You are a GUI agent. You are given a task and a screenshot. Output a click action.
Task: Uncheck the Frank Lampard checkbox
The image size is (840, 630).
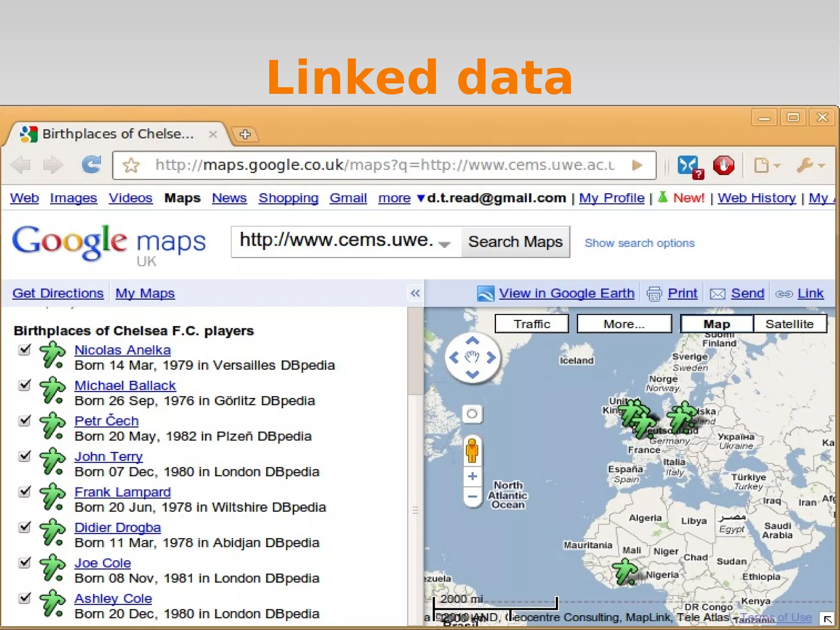25,491
